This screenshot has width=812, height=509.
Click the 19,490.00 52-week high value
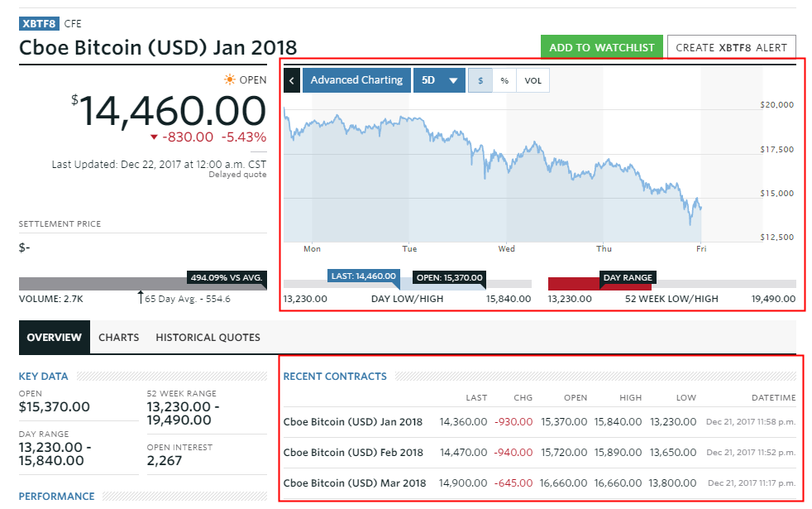pyautogui.click(x=773, y=299)
